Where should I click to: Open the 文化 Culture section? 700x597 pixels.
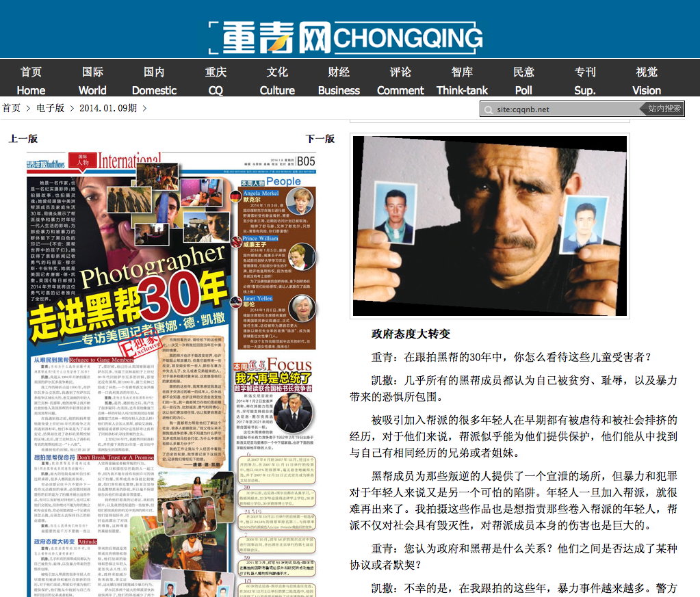click(277, 81)
